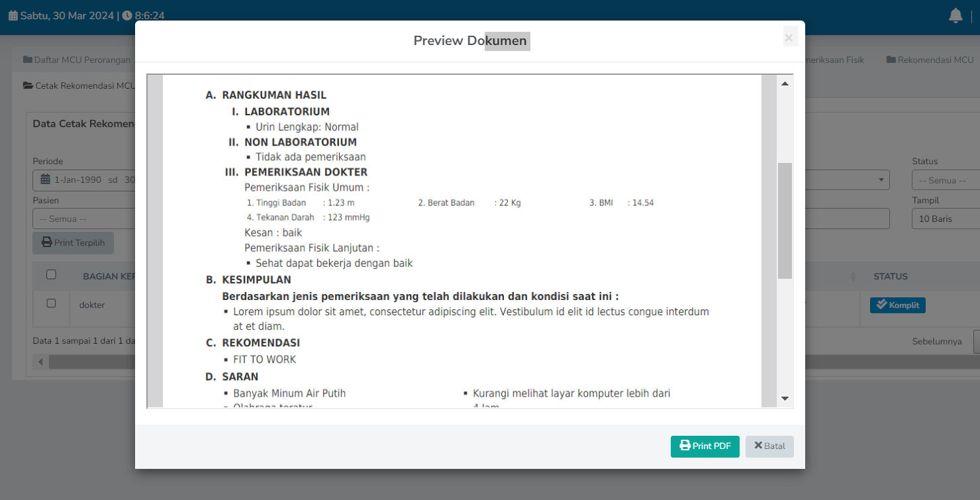Image resolution: width=980 pixels, height=500 pixels.
Task: Click the clock icon in top bar
Action: click(x=126, y=15)
